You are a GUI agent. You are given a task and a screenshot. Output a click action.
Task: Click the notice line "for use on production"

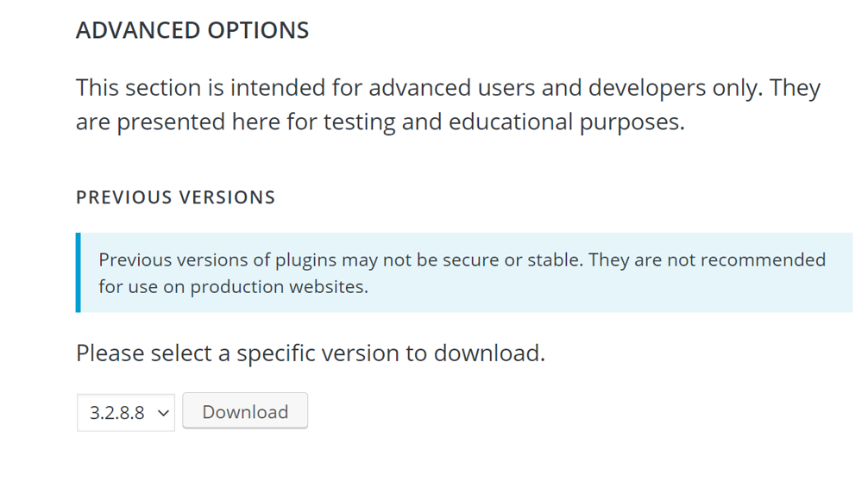pos(233,287)
